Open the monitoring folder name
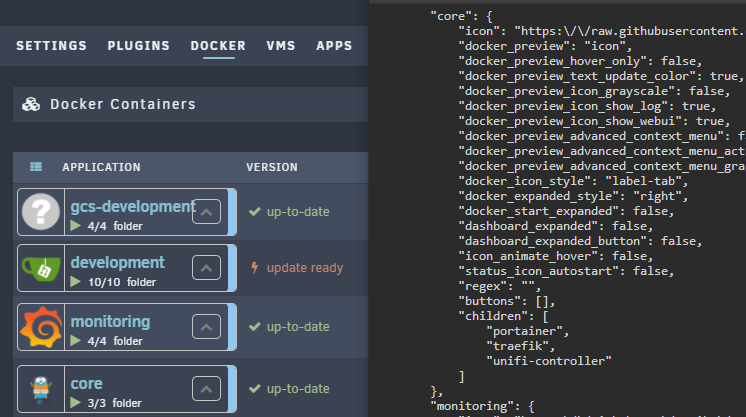Viewport: 746px width, 417px height. (x=110, y=321)
